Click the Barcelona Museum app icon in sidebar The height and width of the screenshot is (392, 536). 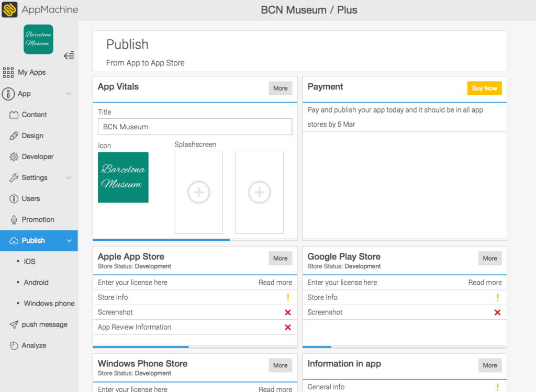point(38,39)
